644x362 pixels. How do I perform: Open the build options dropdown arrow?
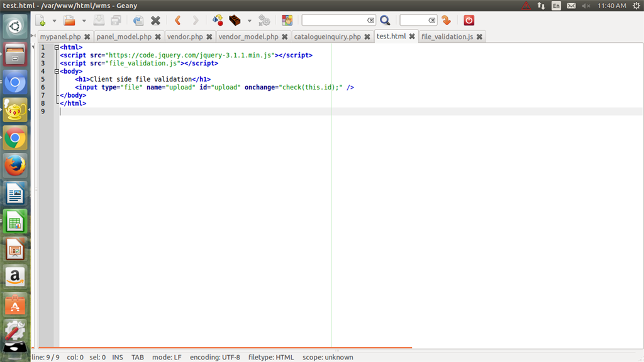pyautogui.click(x=249, y=21)
